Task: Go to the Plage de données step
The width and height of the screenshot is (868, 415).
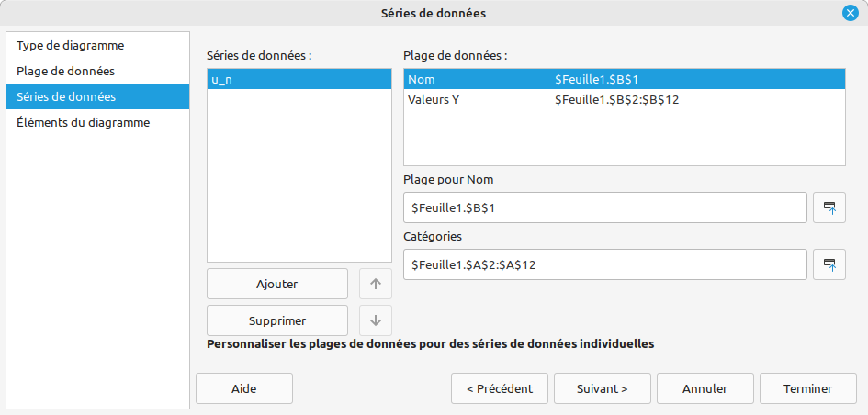Action: click(x=65, y=71)
